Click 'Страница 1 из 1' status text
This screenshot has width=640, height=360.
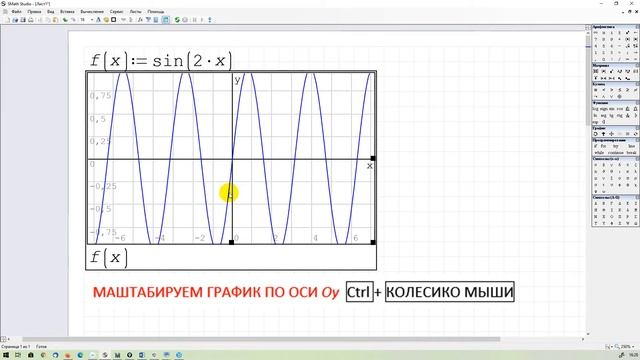16,347
